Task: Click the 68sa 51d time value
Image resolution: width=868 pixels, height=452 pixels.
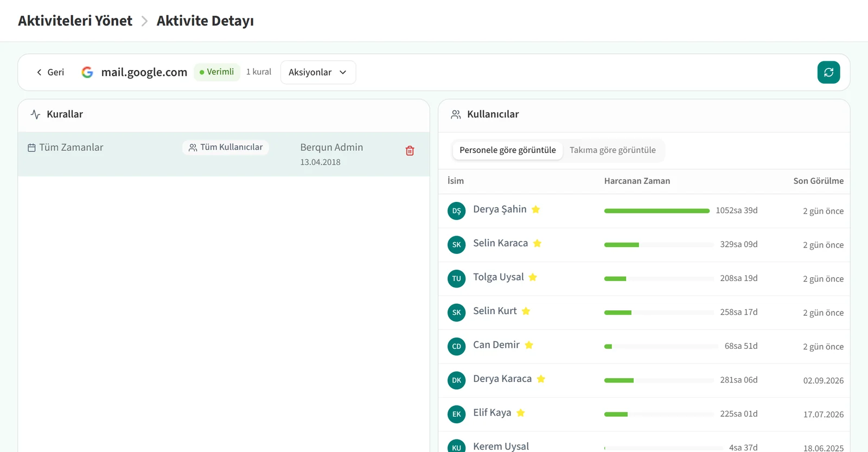Action: coord(741,346)
